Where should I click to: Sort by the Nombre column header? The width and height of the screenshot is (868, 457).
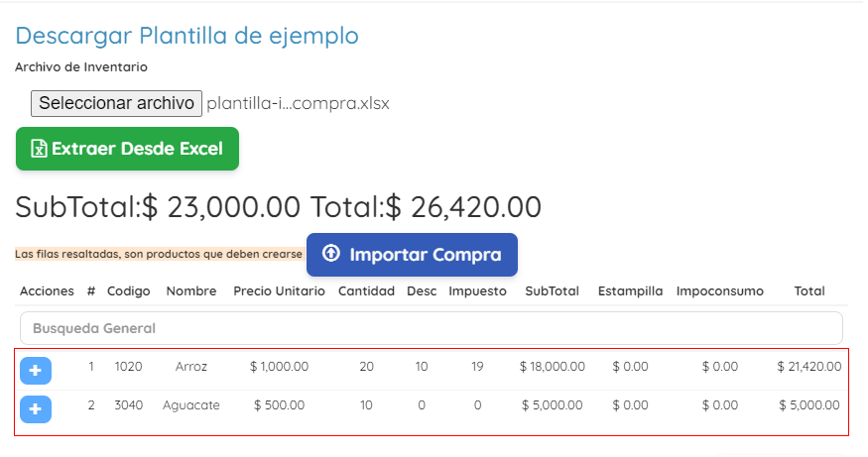point(191,291)
